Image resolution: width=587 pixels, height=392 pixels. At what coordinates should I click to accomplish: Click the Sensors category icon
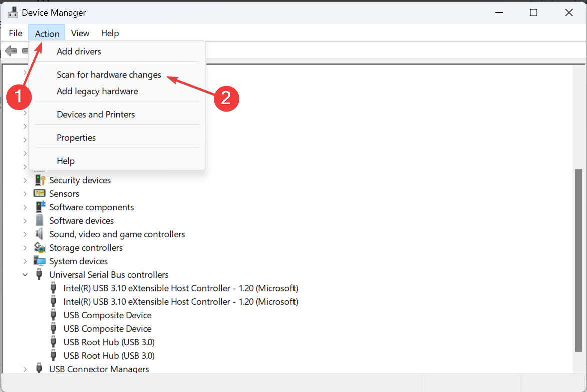click(x=39, y=193)
